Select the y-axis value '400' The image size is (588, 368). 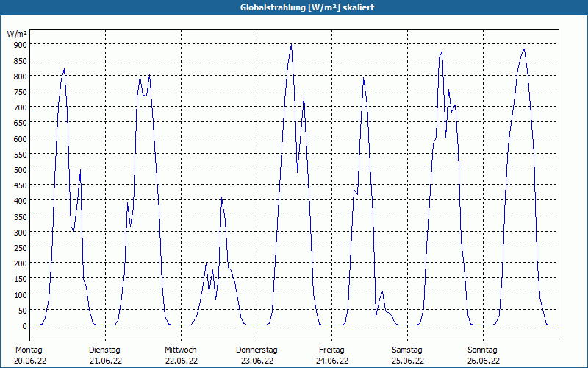coord(21,201)
